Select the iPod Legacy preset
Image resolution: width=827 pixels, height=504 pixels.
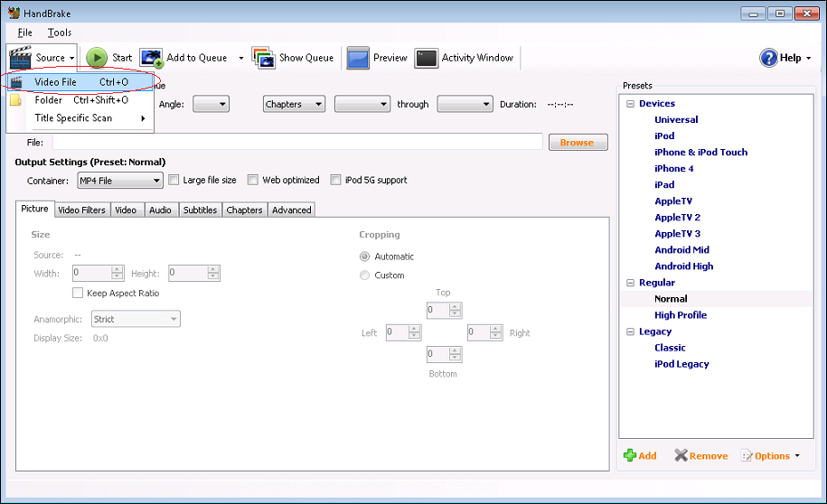(681, 364)
